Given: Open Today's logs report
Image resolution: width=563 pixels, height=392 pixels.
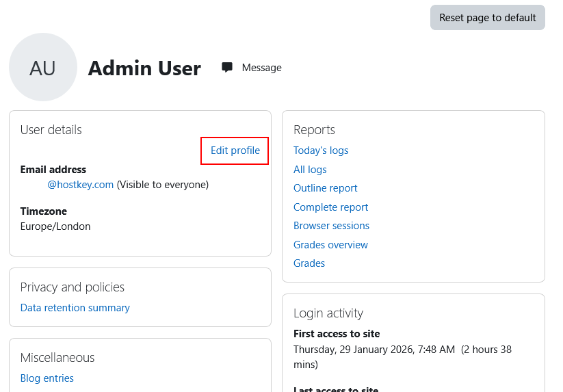Looking at the screenshot, I should (321, 151).
